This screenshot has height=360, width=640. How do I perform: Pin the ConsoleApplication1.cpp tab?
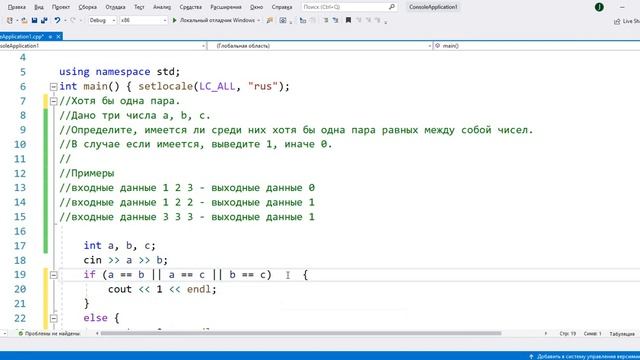[51, 36]
